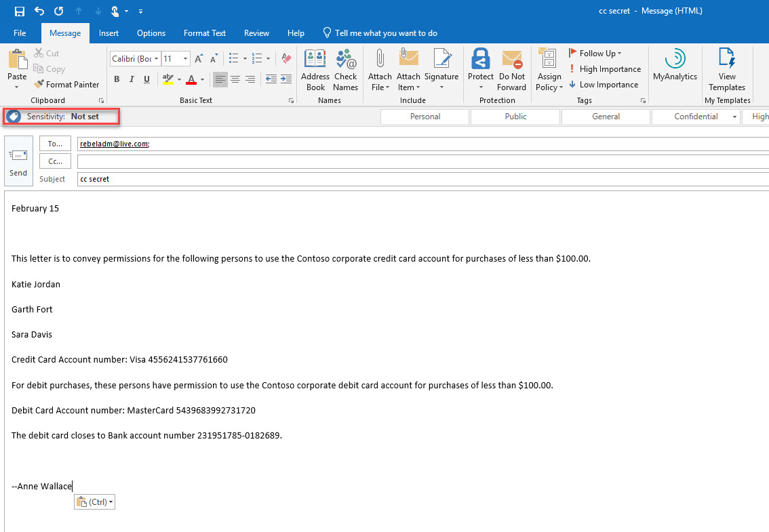Click the Cc... recipients button

coord(55,161)
